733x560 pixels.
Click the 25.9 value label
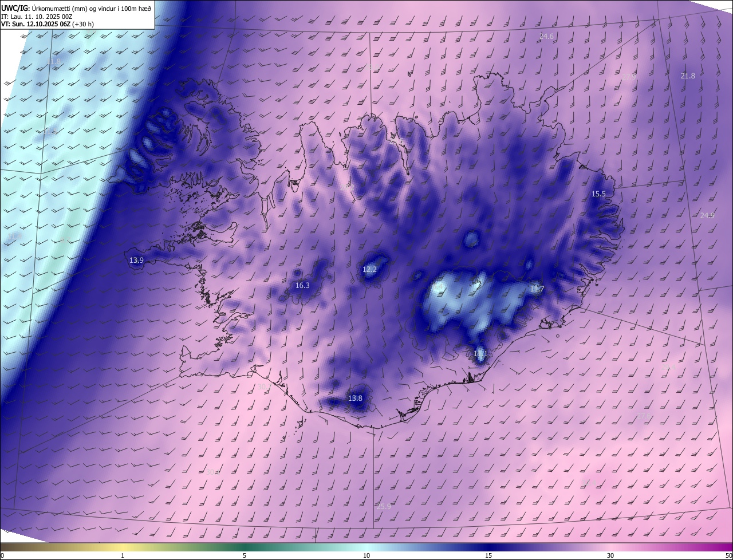pos(384,506)
